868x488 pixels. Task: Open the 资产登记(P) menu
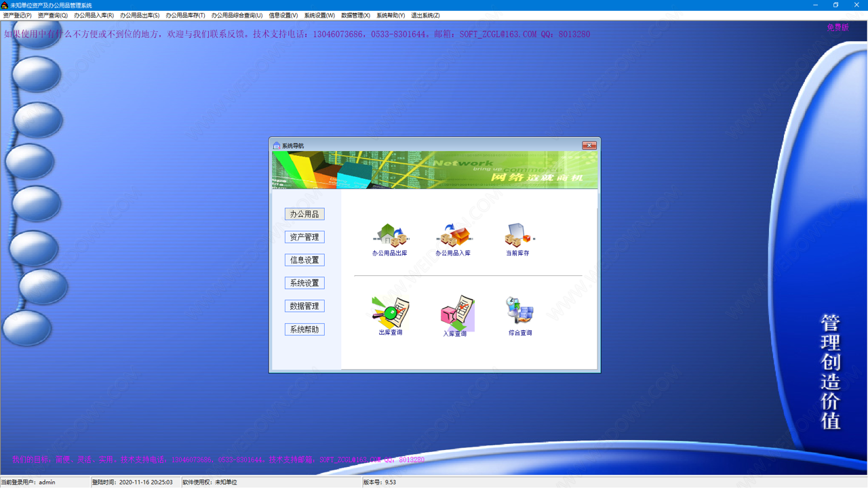coord(17,16)
